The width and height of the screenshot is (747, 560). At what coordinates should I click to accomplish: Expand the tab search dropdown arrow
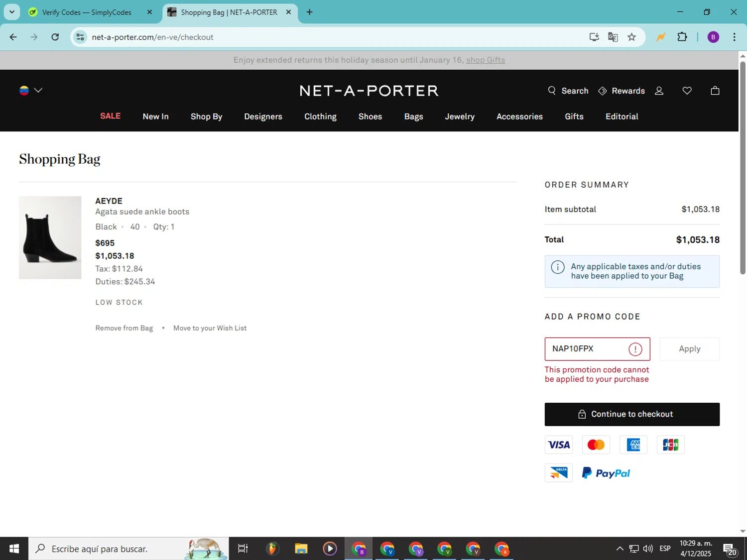[12, 12]
